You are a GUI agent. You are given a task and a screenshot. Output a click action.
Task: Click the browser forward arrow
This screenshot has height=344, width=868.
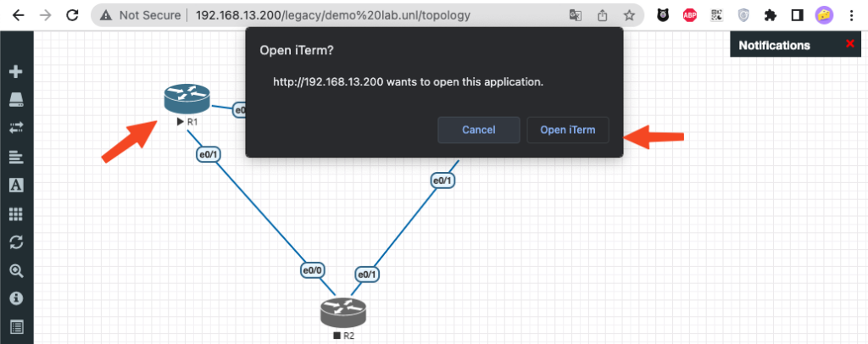click(x=46, y=15)
